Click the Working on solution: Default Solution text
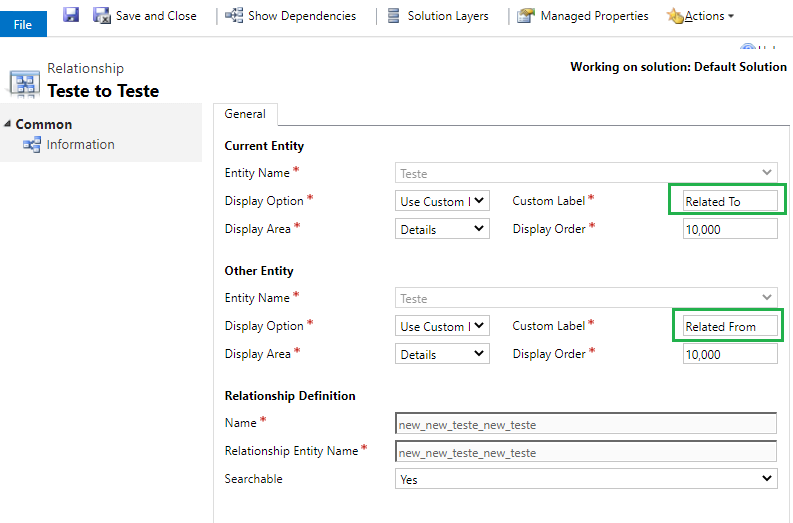The height and width of the screenshot is (523, 793). click(x=678, y=67)
